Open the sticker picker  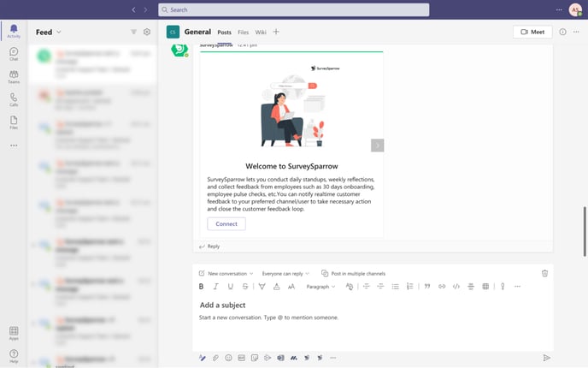coord(255,358)
